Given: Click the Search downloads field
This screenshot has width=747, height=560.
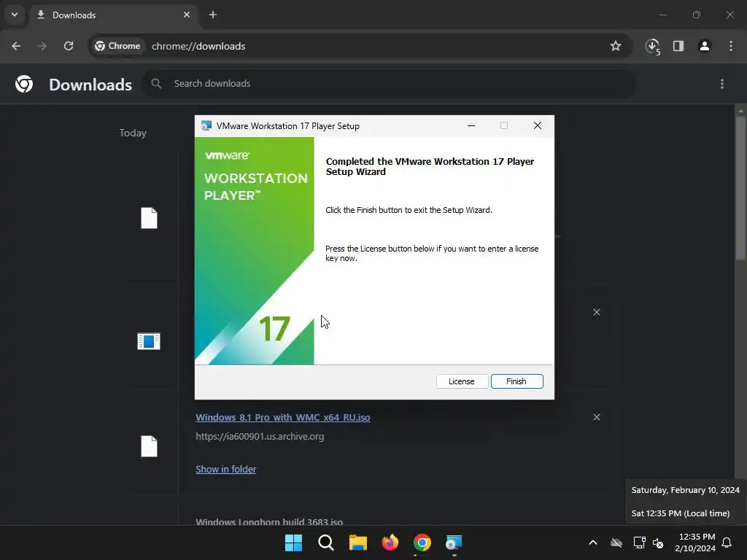Looking at the screenshot, I should [390, 84].
